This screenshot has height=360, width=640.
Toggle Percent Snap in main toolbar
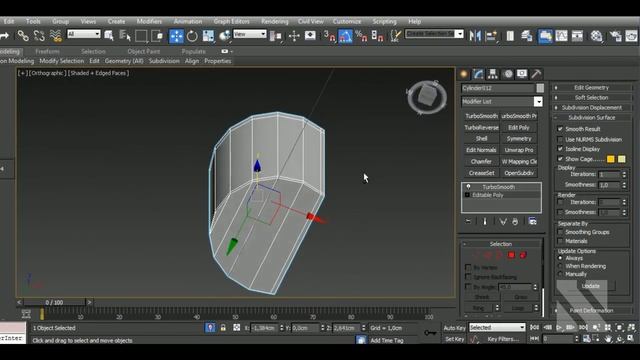tap(361, 36)
